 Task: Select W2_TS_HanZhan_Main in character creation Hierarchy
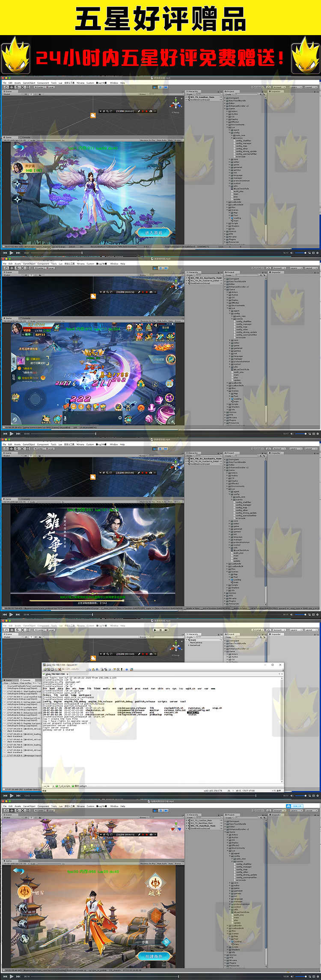[203, 826]
